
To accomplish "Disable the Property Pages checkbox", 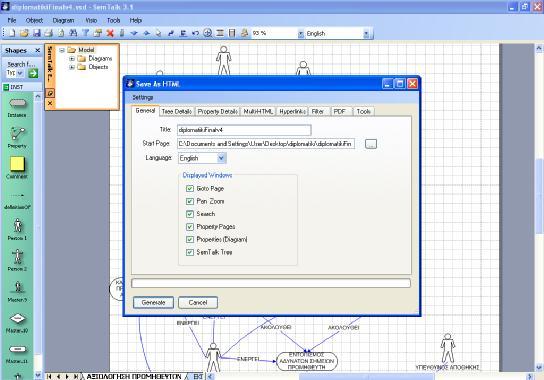I will 190,227.
